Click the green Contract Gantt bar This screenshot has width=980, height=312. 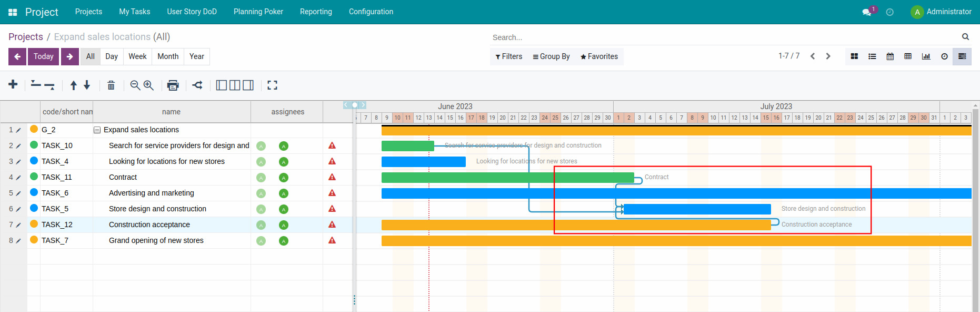[x=508, y=178]
